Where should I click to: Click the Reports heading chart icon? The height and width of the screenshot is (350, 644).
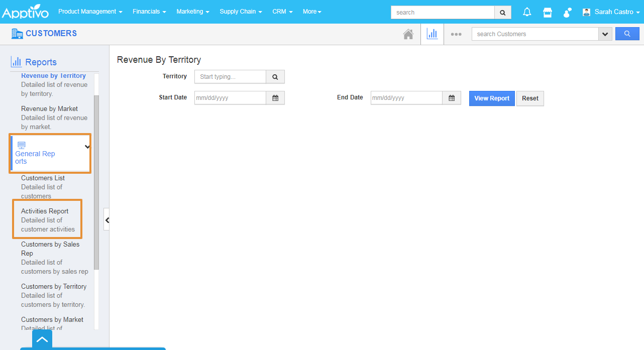tap(16, 62)
